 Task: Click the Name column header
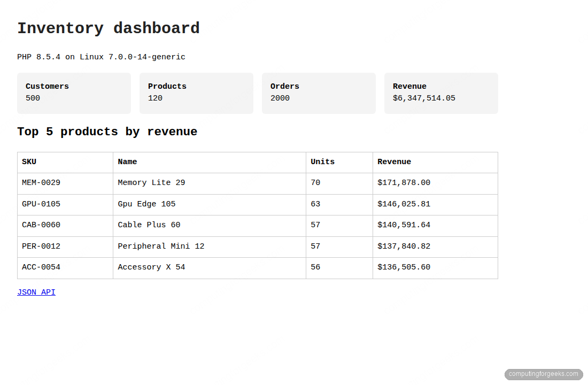pos(126,161)
